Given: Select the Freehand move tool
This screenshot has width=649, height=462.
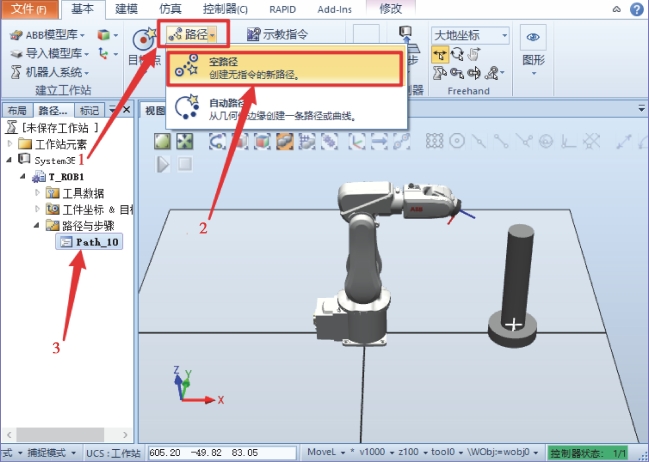Looking at the screenshot, I should [x=440, y=54].
